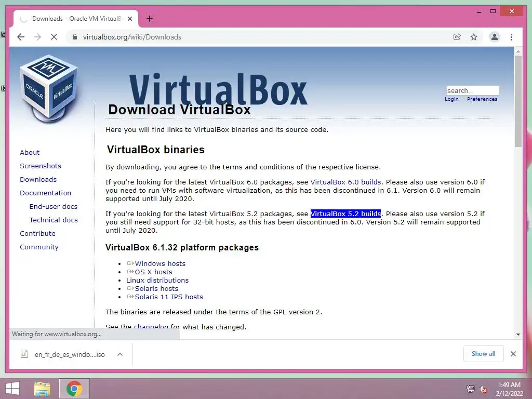532x399 pixels.
Task: Click the scrollbar up arrow
Action: click(x=518, y=51)
